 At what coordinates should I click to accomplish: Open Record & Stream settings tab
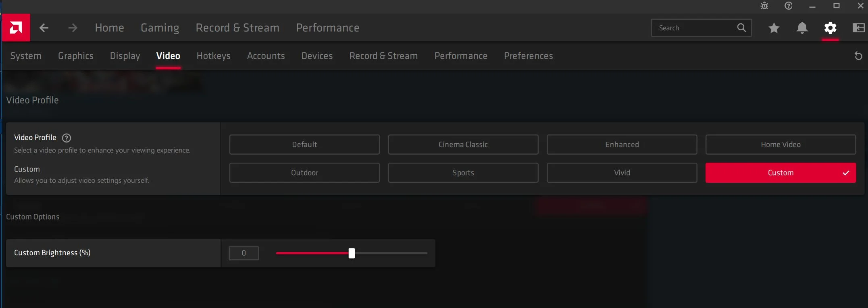(x=383, y=56)
